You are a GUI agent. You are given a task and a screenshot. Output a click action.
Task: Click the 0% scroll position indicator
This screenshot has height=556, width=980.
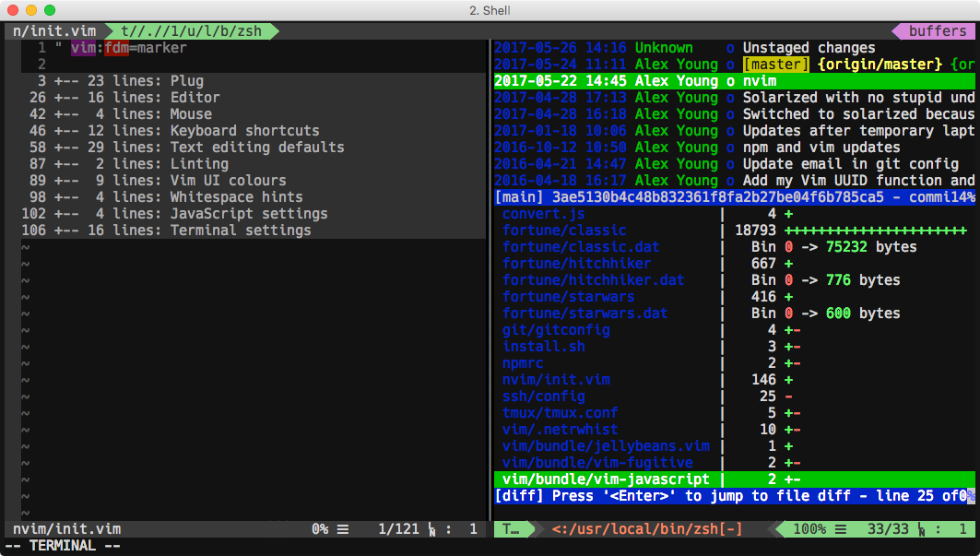click(x=318, y=528)
